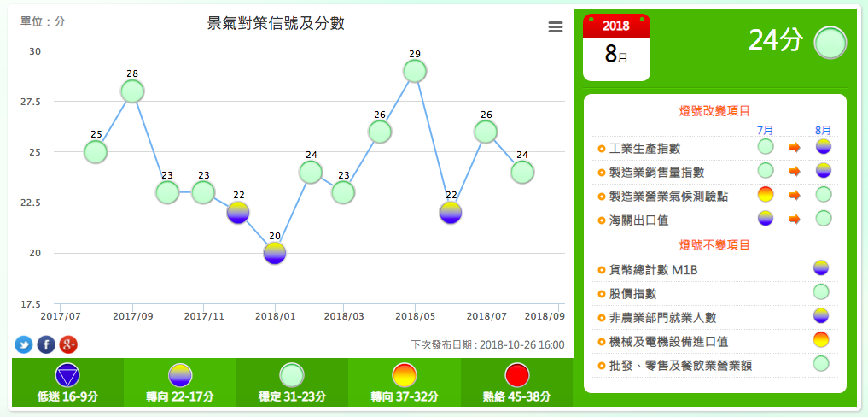Click the 穩定 31-23分 green legend icon

tap(292, 376)
